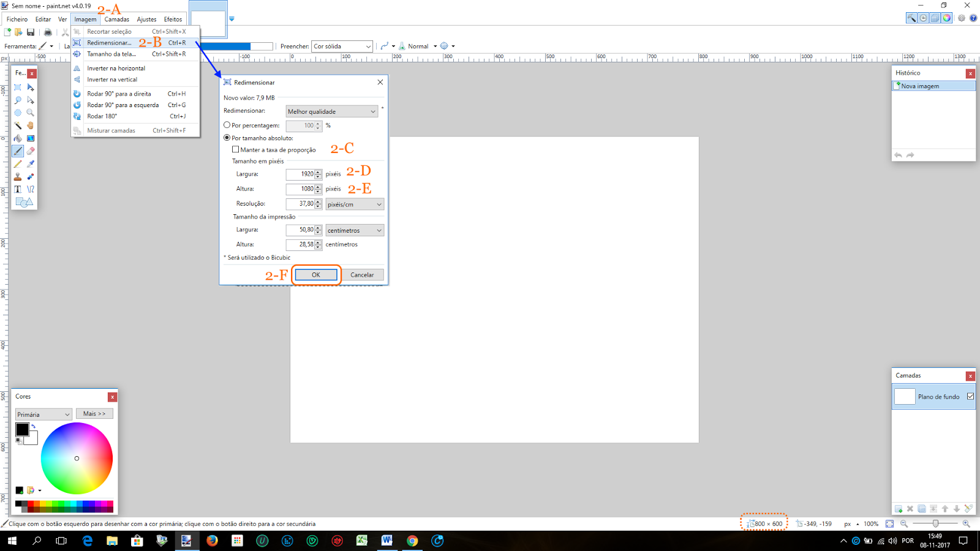The width and height of the screenshot is (980, 551).
Task: Open the blend mode 'Normal' dropdown
Action: 422,47
